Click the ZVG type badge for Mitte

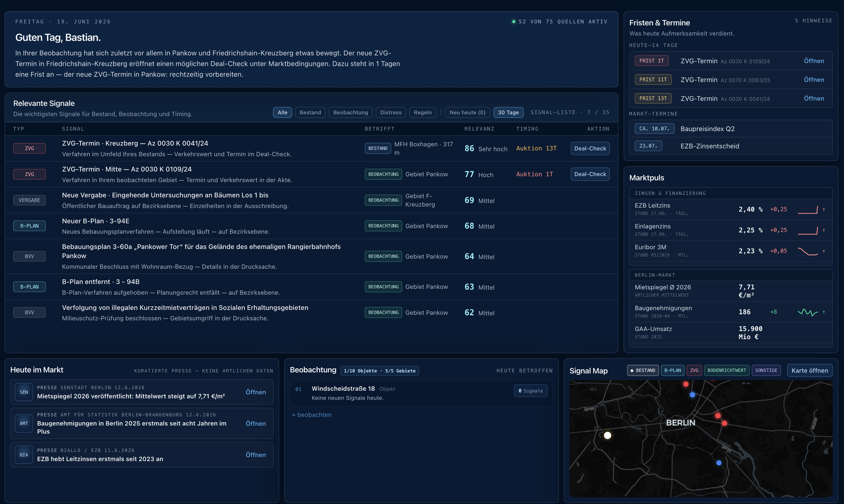30,174
